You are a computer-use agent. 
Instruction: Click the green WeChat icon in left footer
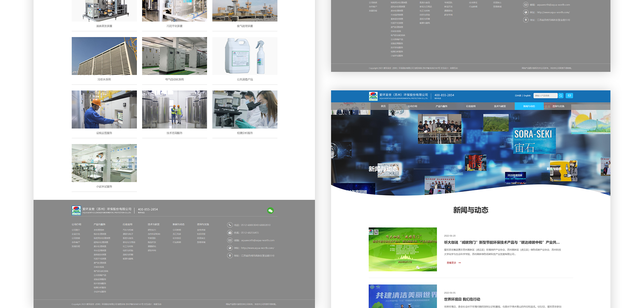click(x=270, y=211)
